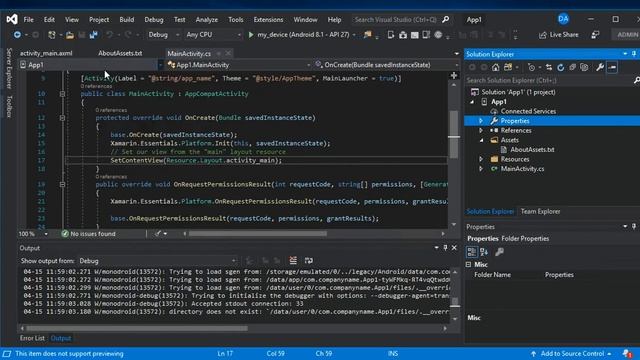This screenshot has height=360, width=640.
Task: Switch to activity_main.axml tab
Action: click(x=46, y=53)
